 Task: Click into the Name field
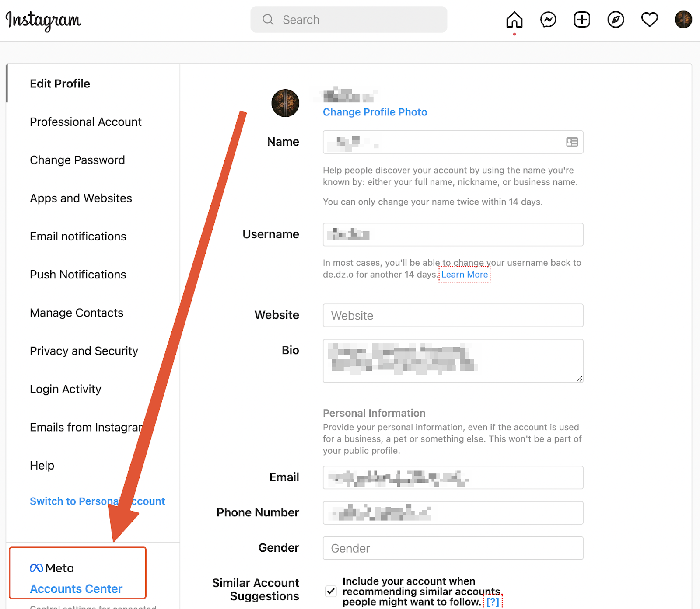(453, 142)
